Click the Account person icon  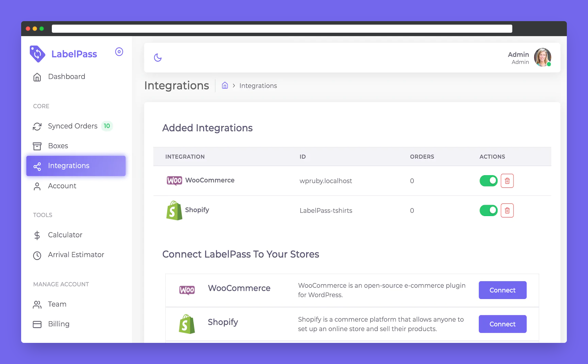click(37, 186)
